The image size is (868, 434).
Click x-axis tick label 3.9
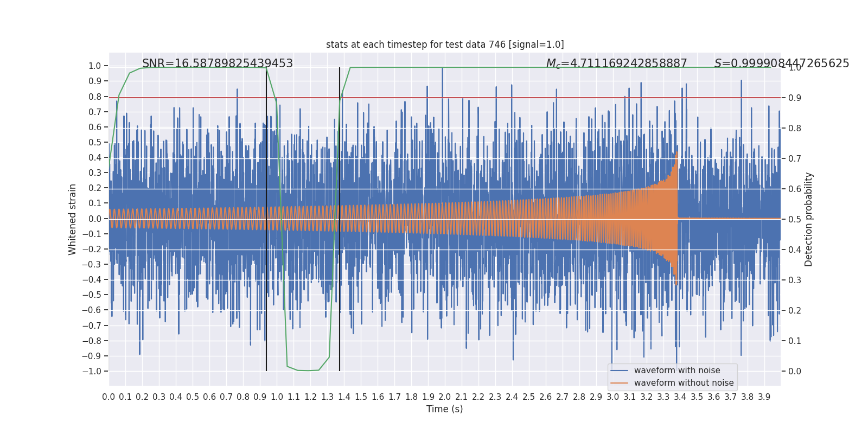764,397
